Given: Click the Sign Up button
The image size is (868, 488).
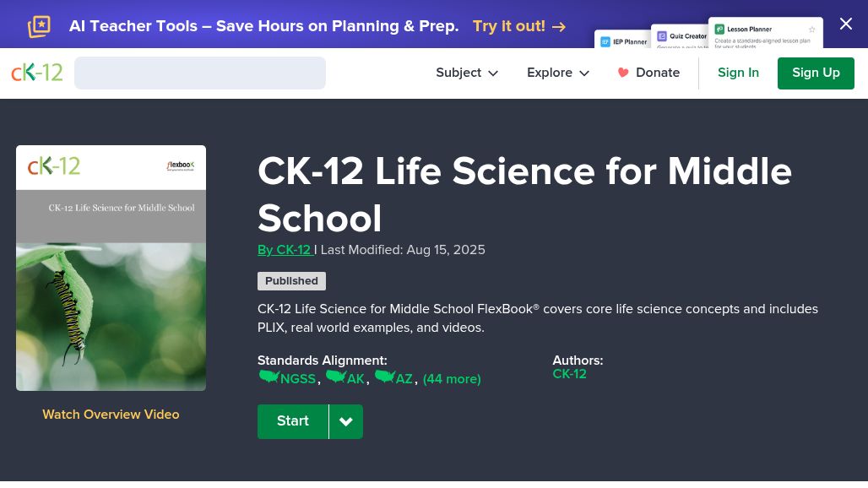Looking at the screenshot, I should [816, 73].
